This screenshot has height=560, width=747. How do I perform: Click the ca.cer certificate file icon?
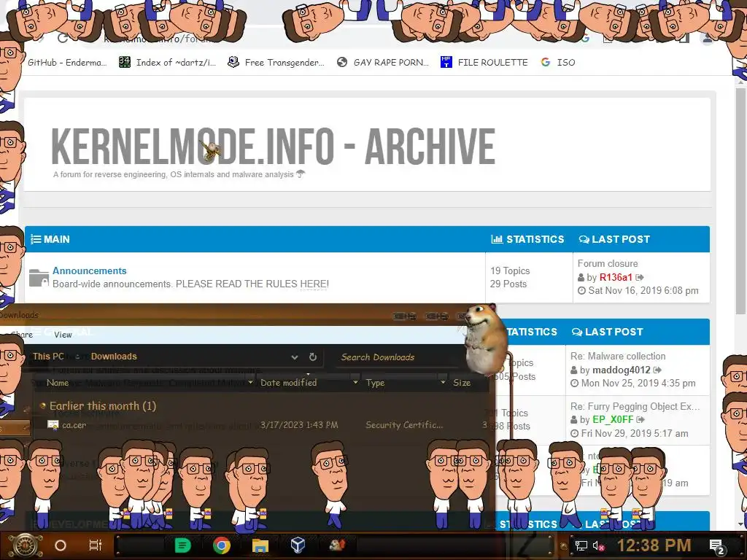[53, 425]
